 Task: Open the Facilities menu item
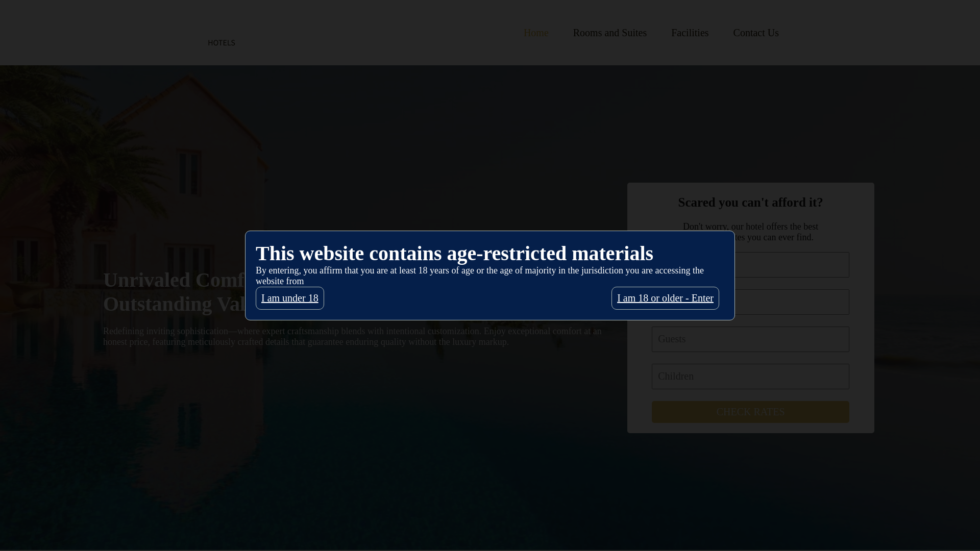pyautogui.click(x=690, y=33)
